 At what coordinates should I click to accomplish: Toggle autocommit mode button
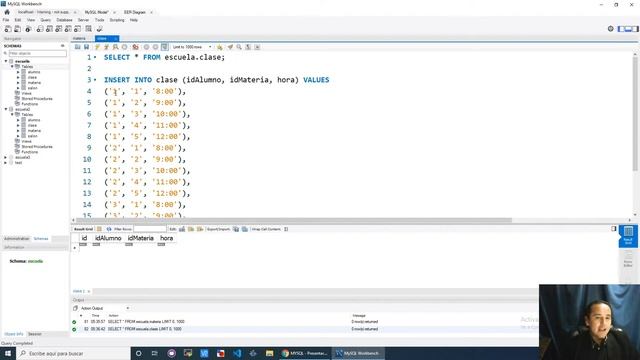(164, 47)
